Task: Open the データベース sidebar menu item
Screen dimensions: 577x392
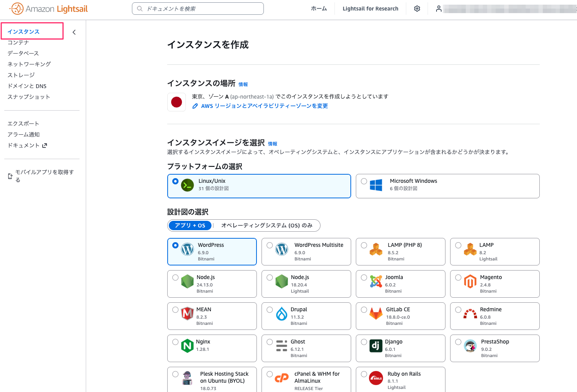Action: click(x=23, y=53)
